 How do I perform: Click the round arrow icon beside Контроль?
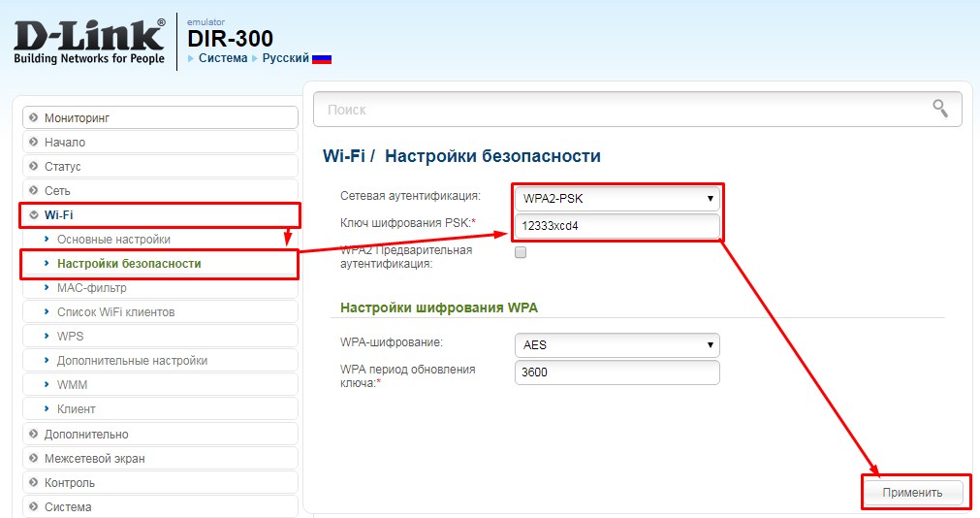coord(34,482)
